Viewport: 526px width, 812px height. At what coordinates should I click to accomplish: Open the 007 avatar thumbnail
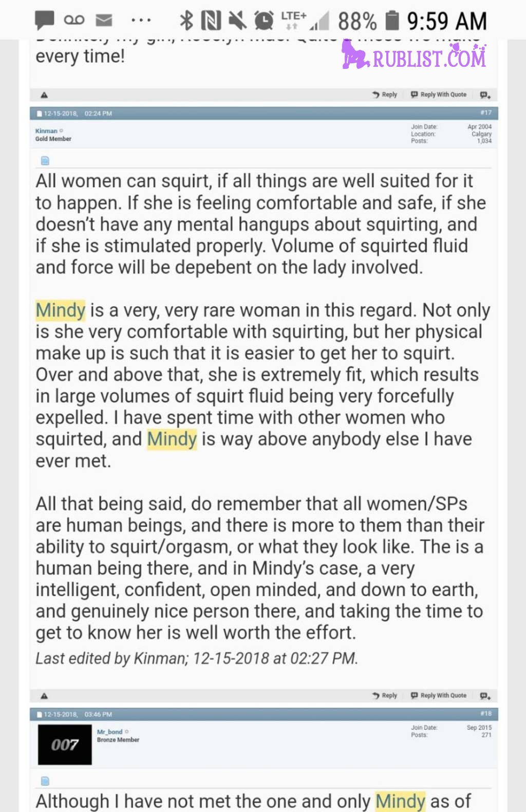coord(65,745)
